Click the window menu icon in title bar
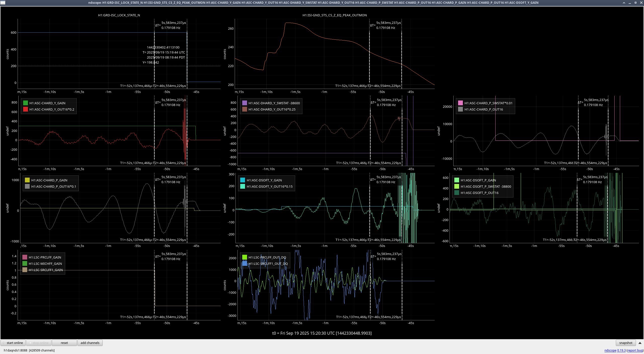Viewport: 644px width, 354px height. point(3,3)
